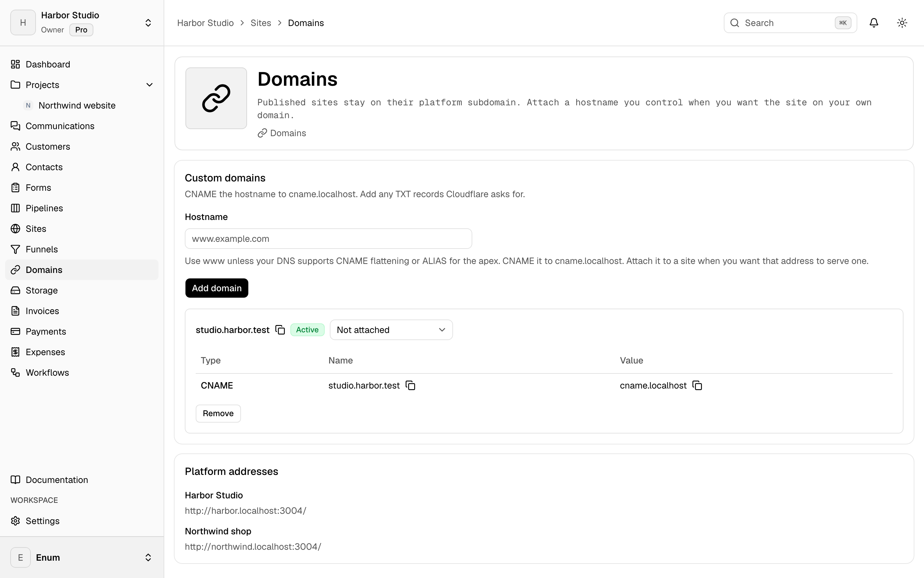The height and width of the screenshot is (578, 924).
Task: Copy the CNAME name studio.harbor.test
Action: point(410,385)
